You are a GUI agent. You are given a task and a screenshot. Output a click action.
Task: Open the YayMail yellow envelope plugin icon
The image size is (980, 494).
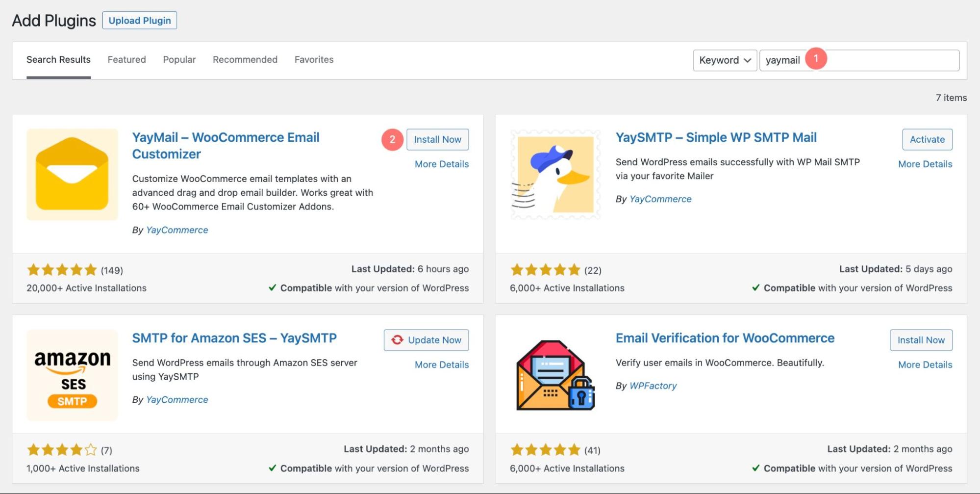point(72,174)
